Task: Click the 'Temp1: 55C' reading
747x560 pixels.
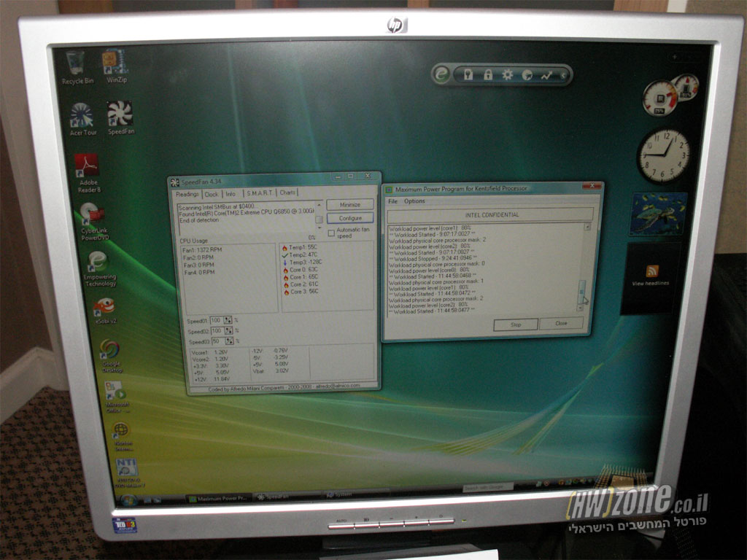Action: [x=300, y=247]
